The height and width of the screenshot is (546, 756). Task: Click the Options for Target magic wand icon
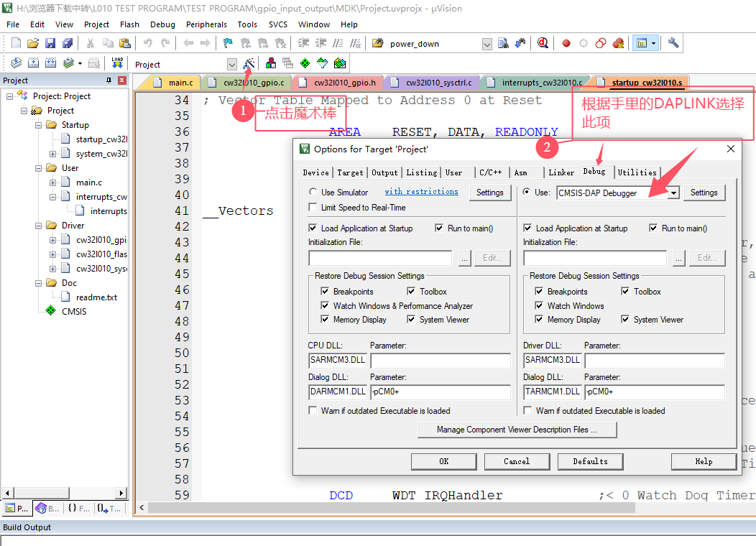click(249, 64)
